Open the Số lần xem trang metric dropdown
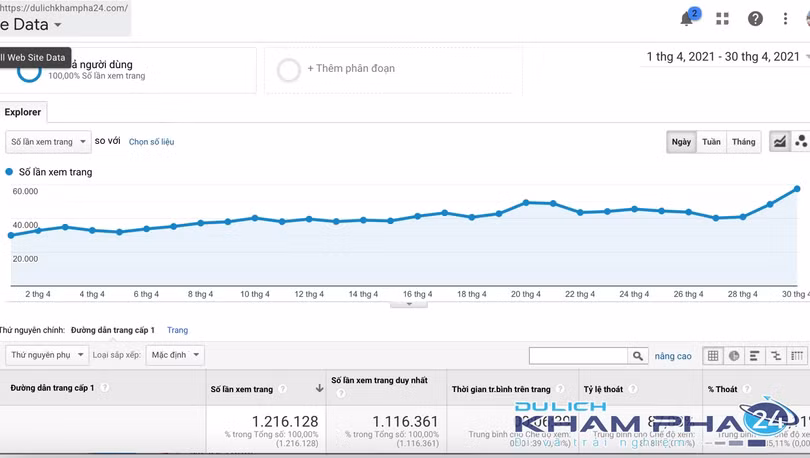The width and height of the screenshot is (810, 458). pyautogui.click(x=48, y=142)
